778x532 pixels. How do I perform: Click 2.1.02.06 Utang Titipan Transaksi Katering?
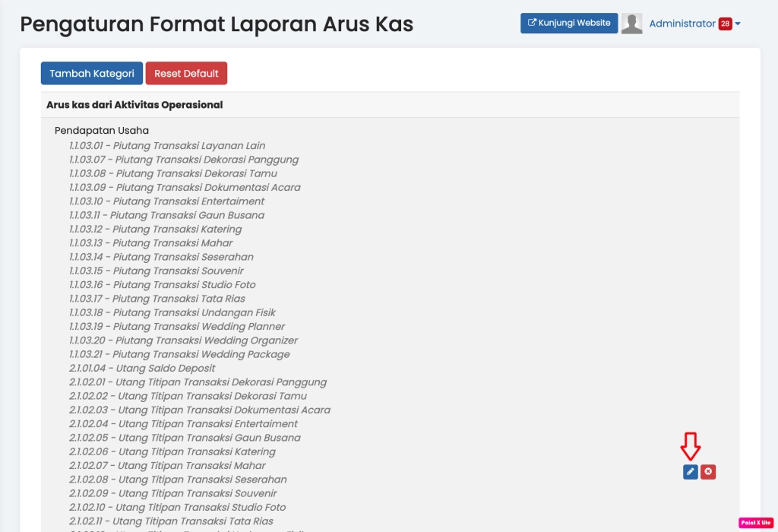[x=169, y=451]
